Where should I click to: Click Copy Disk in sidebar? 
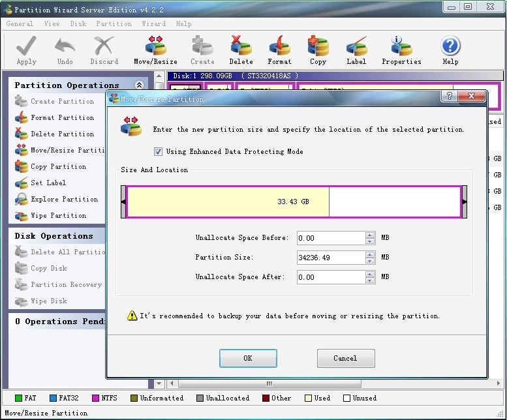point(40,268)
